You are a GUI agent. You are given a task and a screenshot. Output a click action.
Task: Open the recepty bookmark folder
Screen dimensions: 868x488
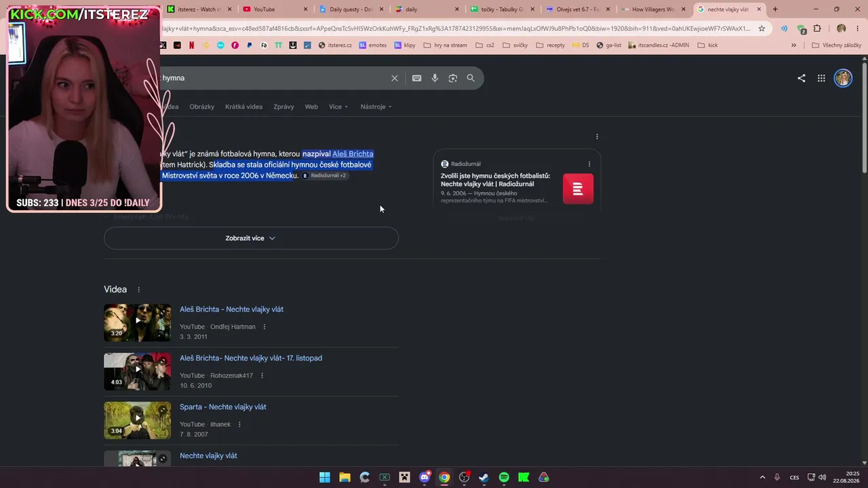pos(551,45)
